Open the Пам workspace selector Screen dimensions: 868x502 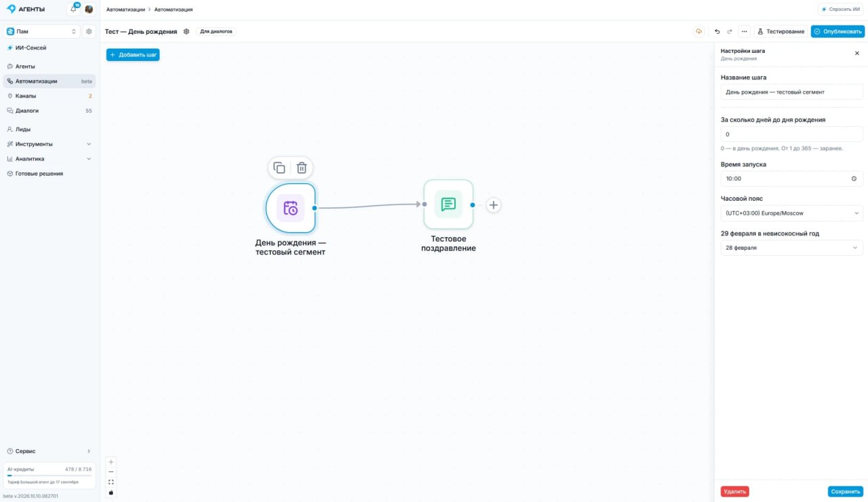(43, 31)
